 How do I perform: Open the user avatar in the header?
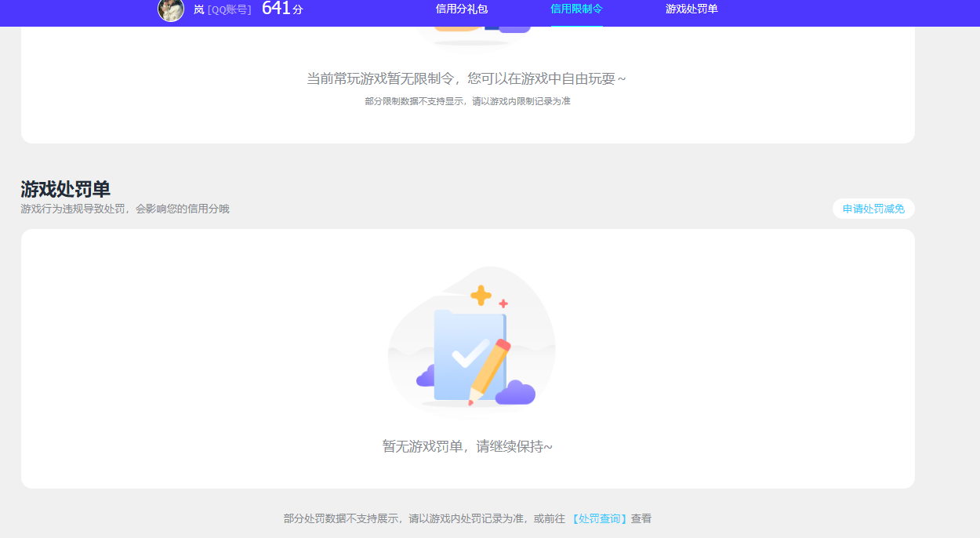(171, 9)
